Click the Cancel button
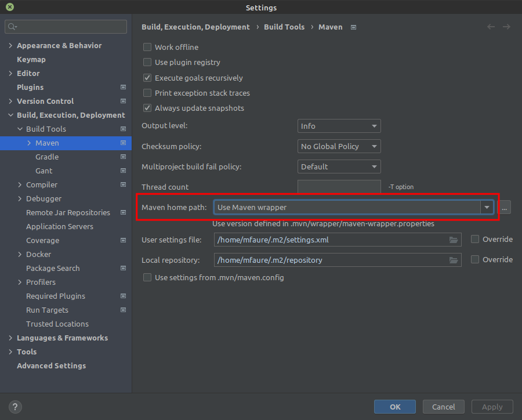 (x=444, y=407)
